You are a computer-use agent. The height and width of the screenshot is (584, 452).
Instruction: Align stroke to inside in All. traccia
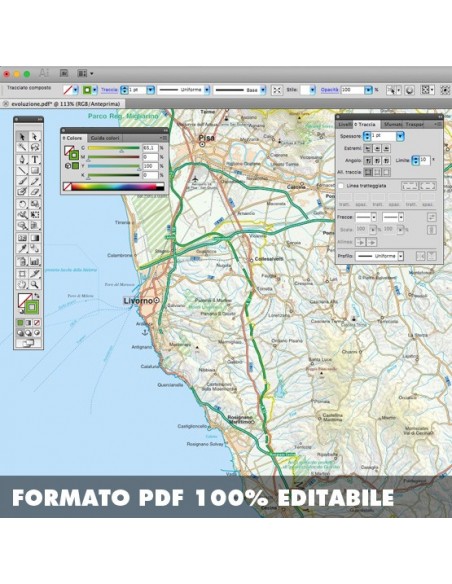pyautogui.click(x=377, y=172)
